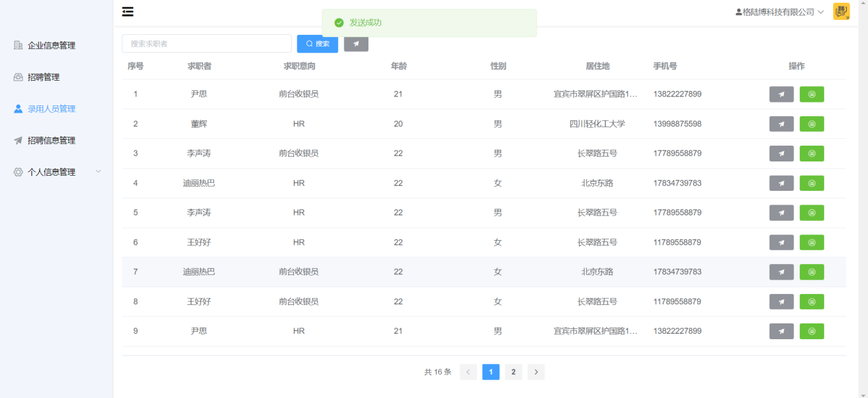Send message in row 7 迪丽热巴 前台收银员

781,272
